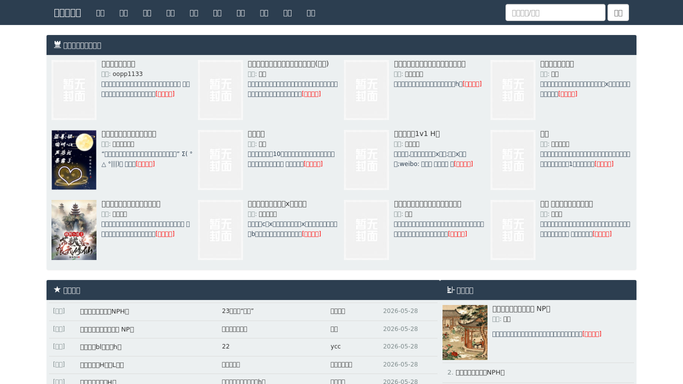Click the search button beside the search field
Viewport: 683px width, 384px height.
tap(618, 13)
